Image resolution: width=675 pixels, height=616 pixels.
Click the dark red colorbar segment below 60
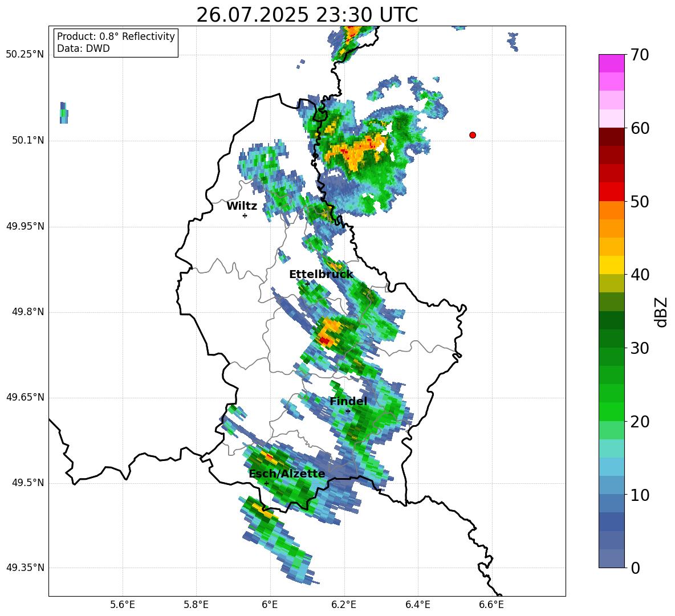(x=611, y=137)
